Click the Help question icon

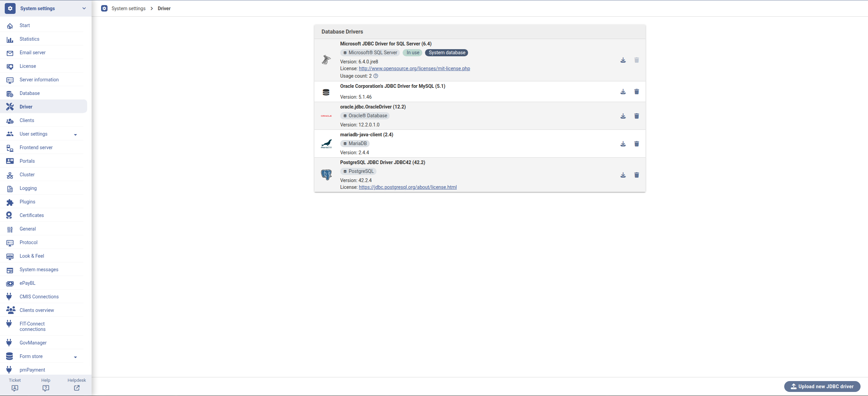point(46,388)
